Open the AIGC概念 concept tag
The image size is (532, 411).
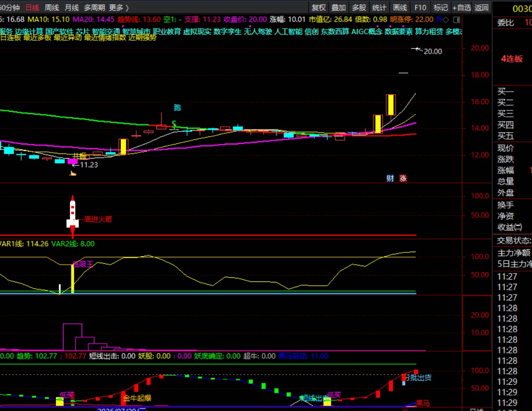point(367,32)
